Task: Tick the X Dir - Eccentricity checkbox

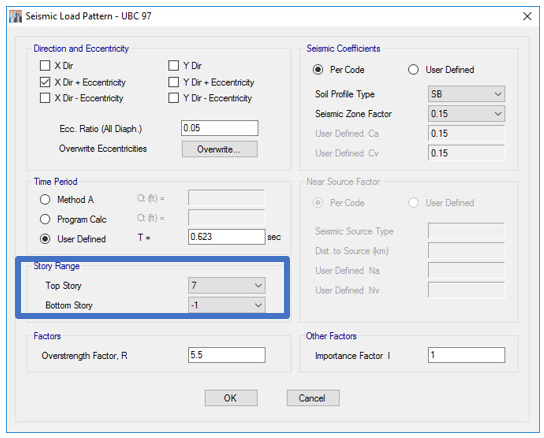Action: (x=45, y=98)
